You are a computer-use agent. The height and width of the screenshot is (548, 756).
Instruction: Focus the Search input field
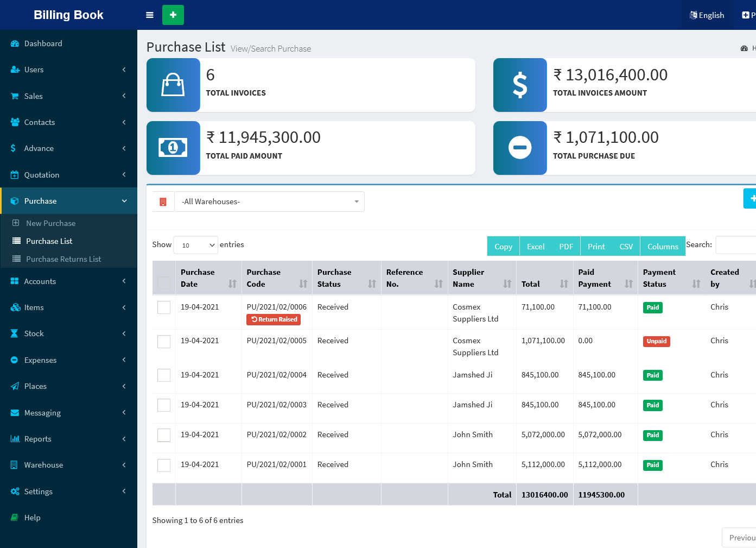pyautogui.click(x=735, y=245)
